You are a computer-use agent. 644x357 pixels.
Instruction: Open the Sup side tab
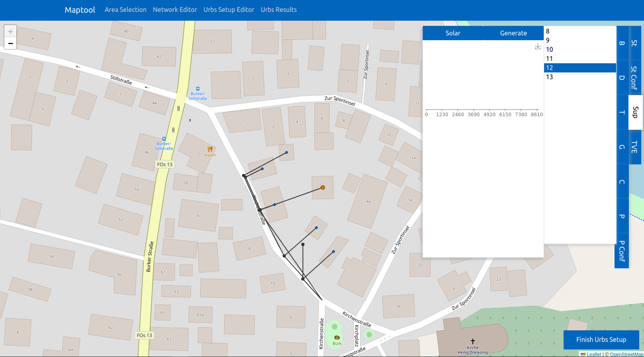pos(635,112)
